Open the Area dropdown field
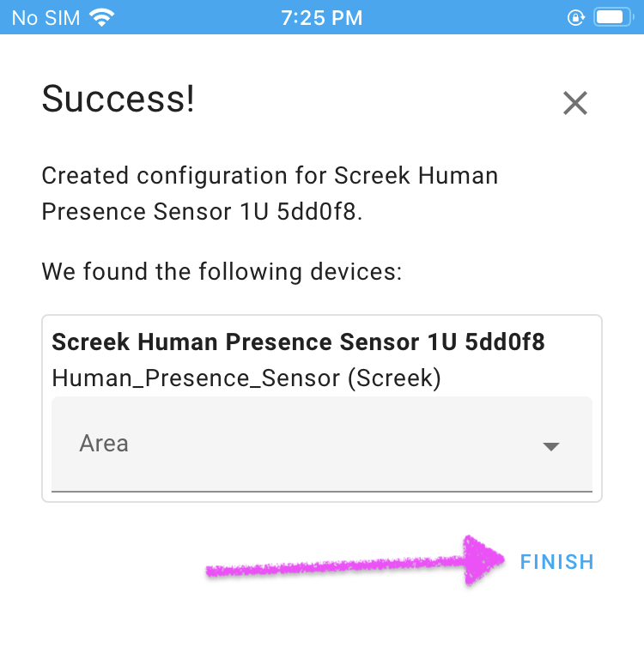 click(x=322, y=444)
